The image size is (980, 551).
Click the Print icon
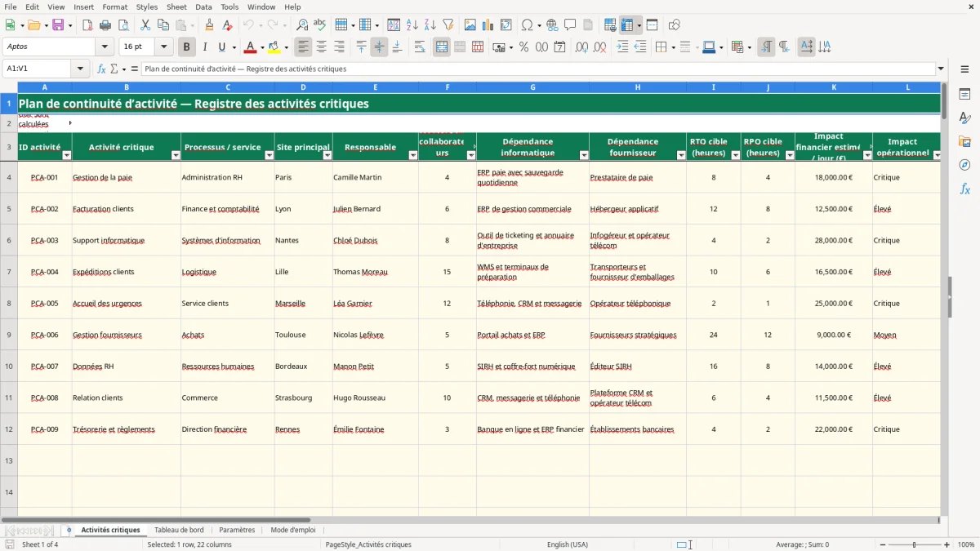105,25
